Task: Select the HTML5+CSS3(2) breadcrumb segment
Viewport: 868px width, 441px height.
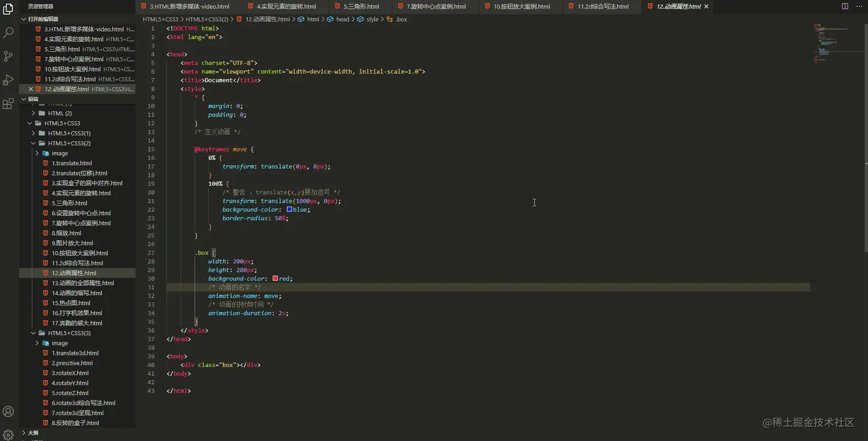Action: [x=207, y=19]
